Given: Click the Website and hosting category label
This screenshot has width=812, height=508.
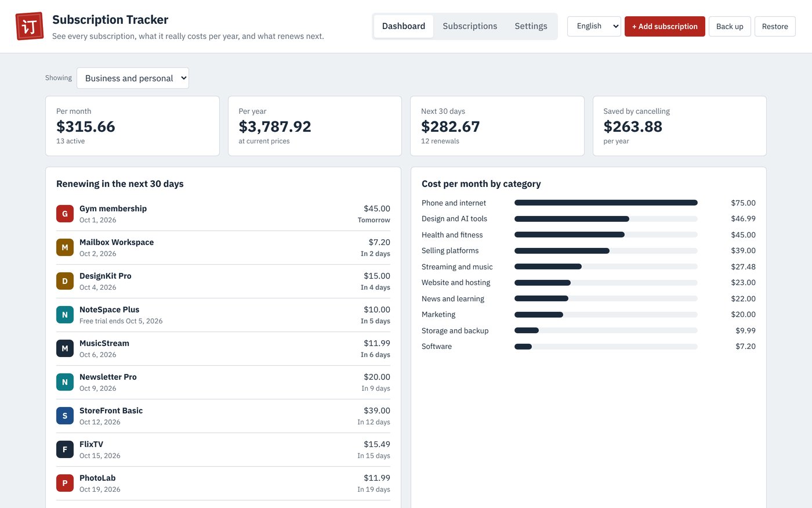Looking at the screenshot, I should point(456,283).
